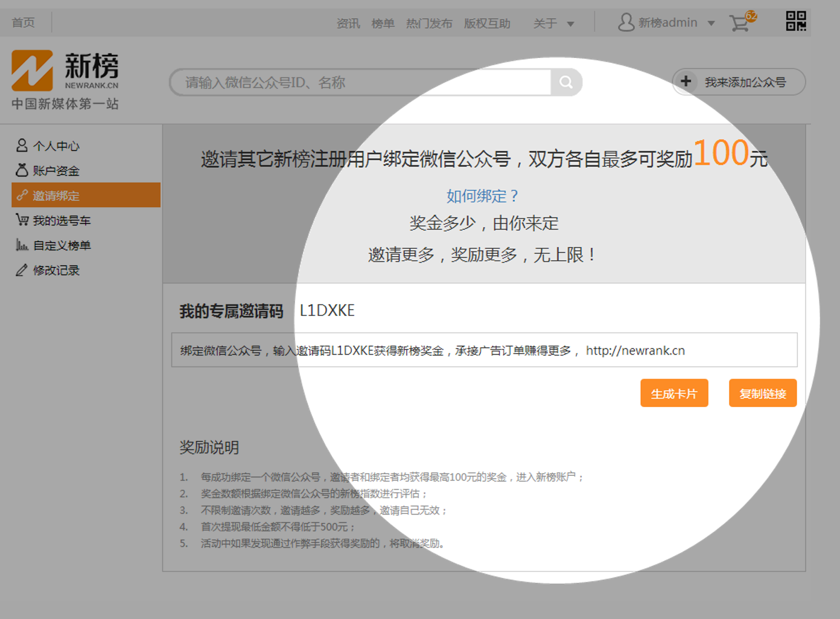The height and width of the screenshot is (619, 840).
Task: Click the WeChat account search field
Action: point(360,82)
